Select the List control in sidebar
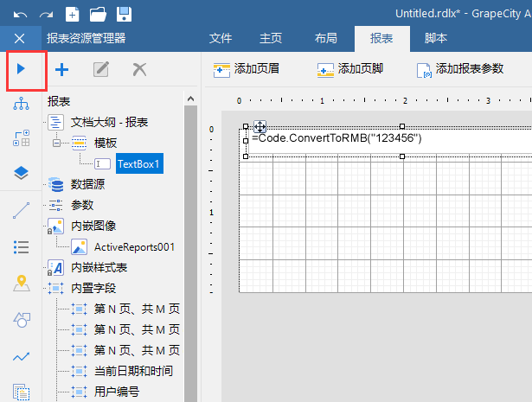The image size is (532, 402). (x=21, y=247)
